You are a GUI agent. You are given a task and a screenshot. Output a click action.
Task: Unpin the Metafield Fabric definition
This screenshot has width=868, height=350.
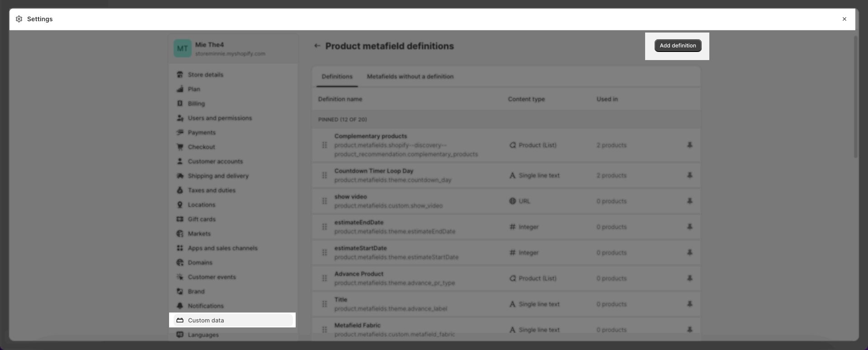[690, 330]
